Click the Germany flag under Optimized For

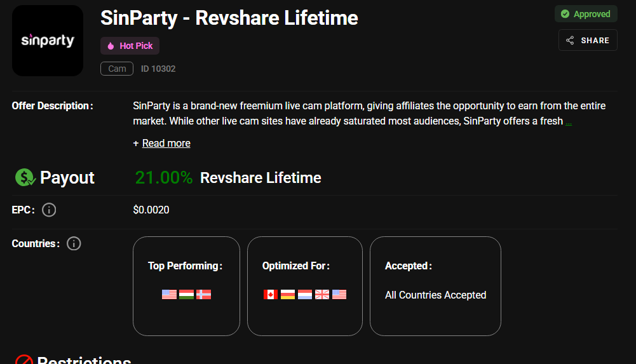pyautogui.click(x=288, y=294)
